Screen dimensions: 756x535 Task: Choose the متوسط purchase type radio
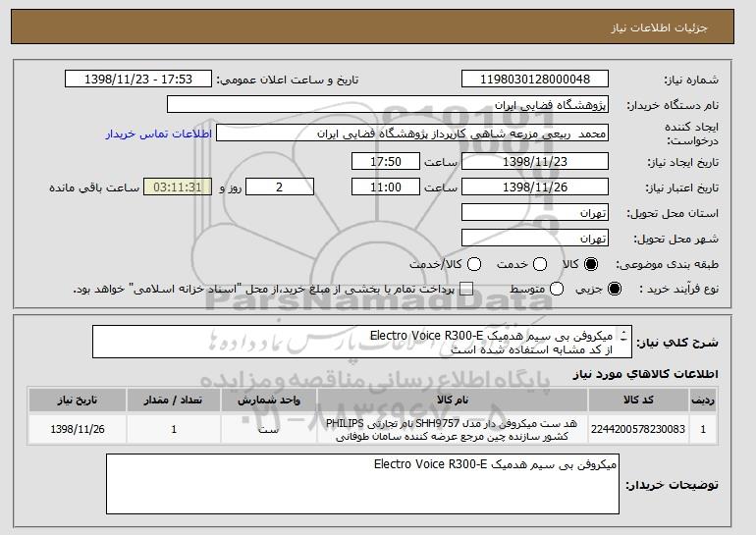pyautogui.click(x=557, y=289)
